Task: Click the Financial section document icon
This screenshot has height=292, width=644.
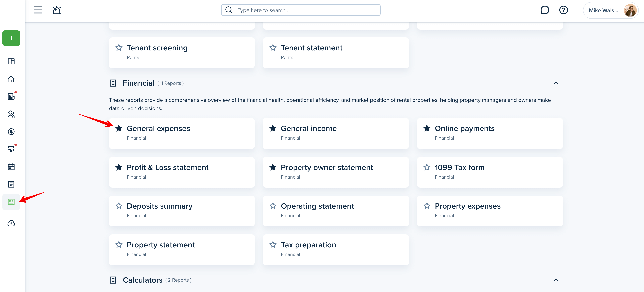Action: pos(113,83)
